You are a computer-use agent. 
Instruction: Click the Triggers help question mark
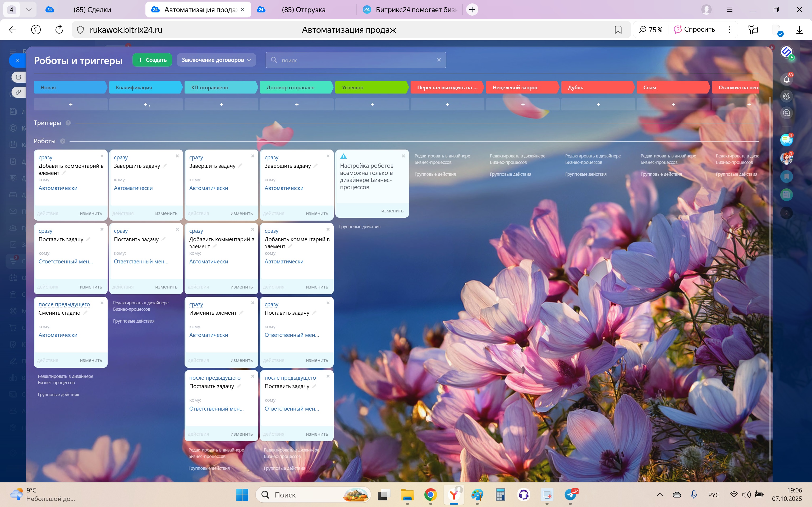[x=68, y=123]
